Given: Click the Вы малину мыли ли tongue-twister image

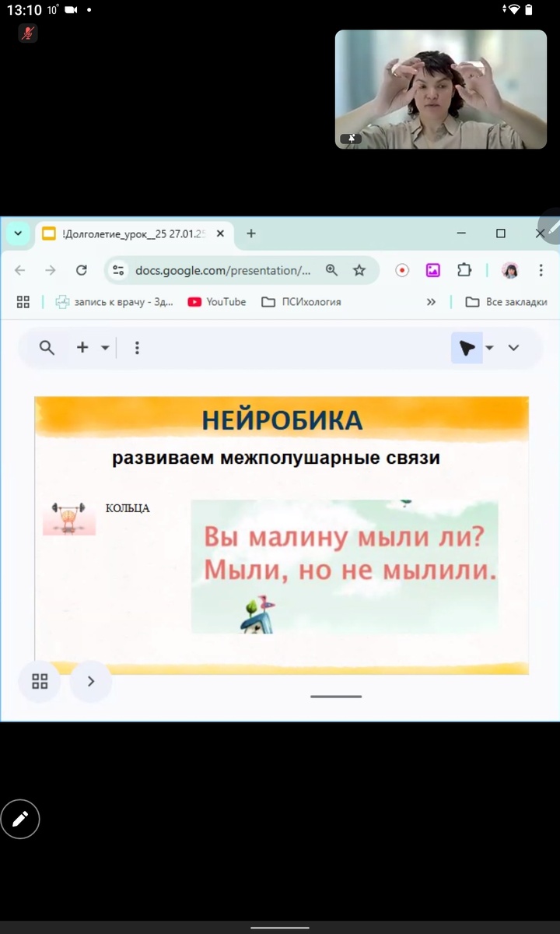Looking at the screenshot, I should [345, 567].
